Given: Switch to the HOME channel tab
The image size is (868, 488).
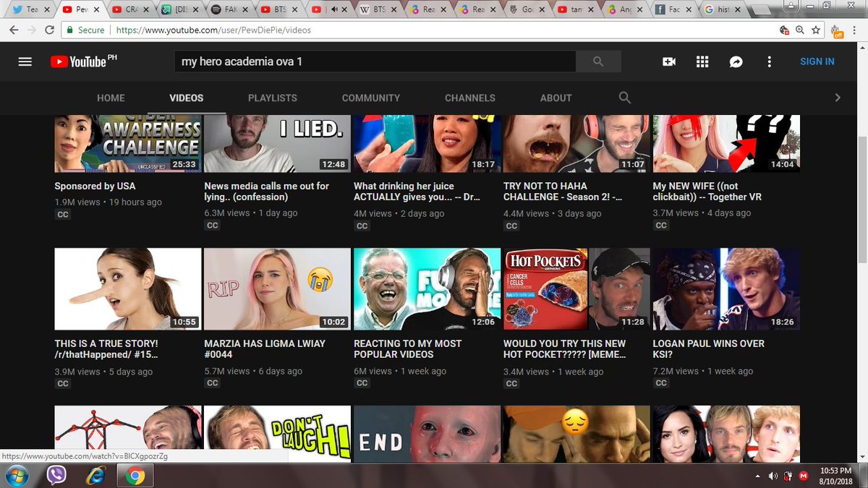Looking at the screenshot, I should coord(111,98).
